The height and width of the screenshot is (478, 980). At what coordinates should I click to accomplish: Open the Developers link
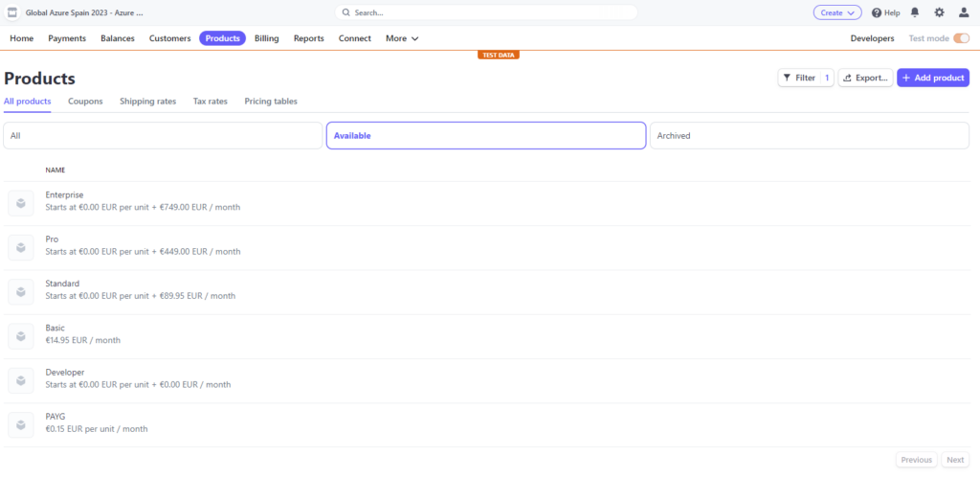click(872, 38)
